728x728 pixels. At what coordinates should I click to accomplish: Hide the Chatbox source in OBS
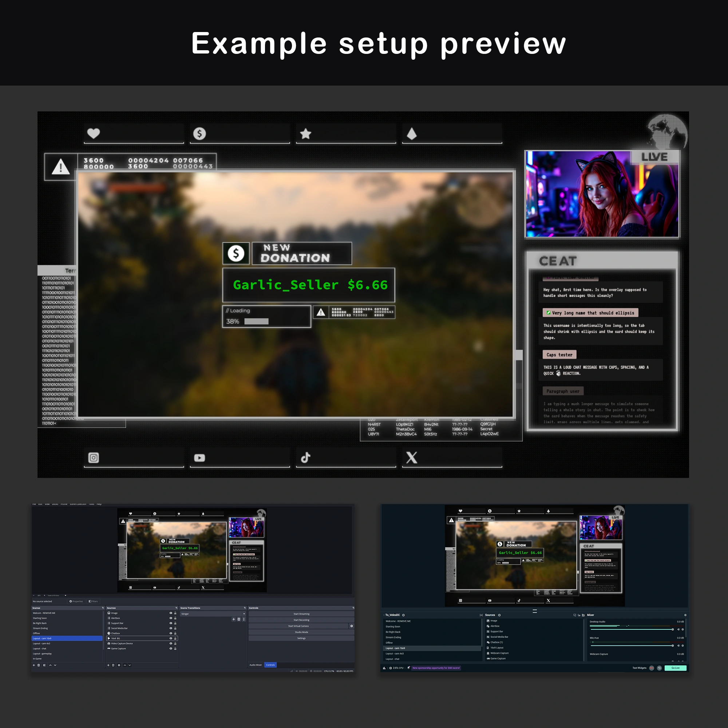point(171,633)
